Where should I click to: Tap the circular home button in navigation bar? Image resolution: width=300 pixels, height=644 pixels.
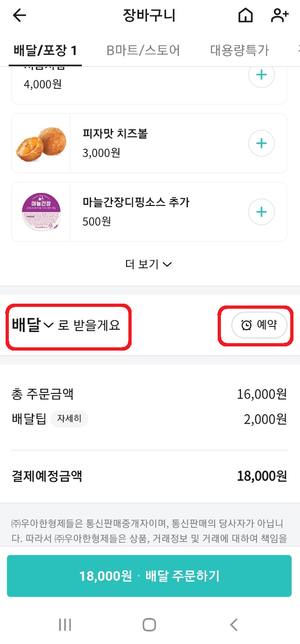click(149, 625)
